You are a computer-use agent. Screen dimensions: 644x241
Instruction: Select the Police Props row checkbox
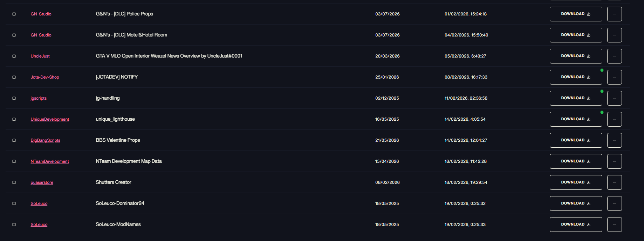[14, 14]
